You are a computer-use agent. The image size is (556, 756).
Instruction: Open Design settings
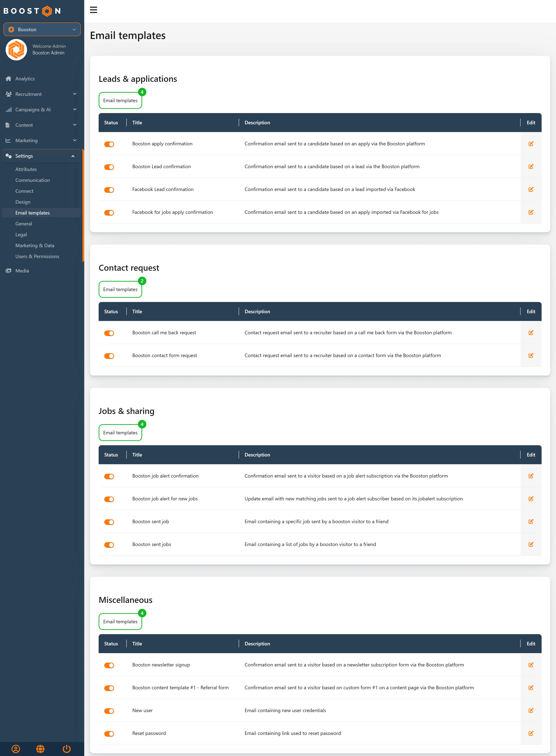[22, 202]
